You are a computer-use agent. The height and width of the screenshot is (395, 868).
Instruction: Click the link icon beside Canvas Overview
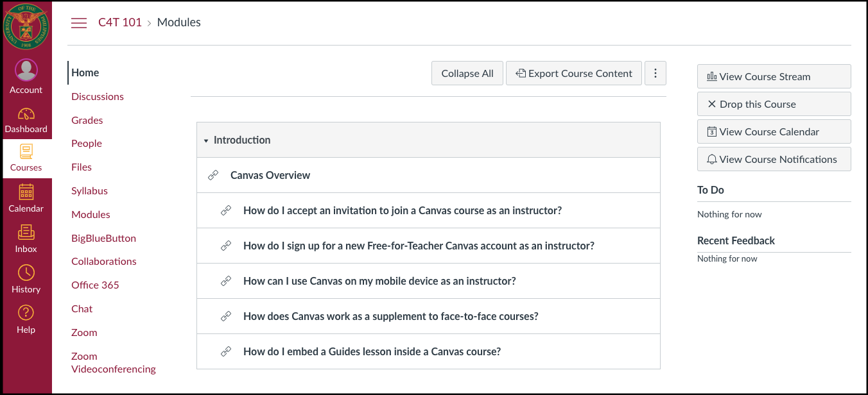tap(213, 175)
